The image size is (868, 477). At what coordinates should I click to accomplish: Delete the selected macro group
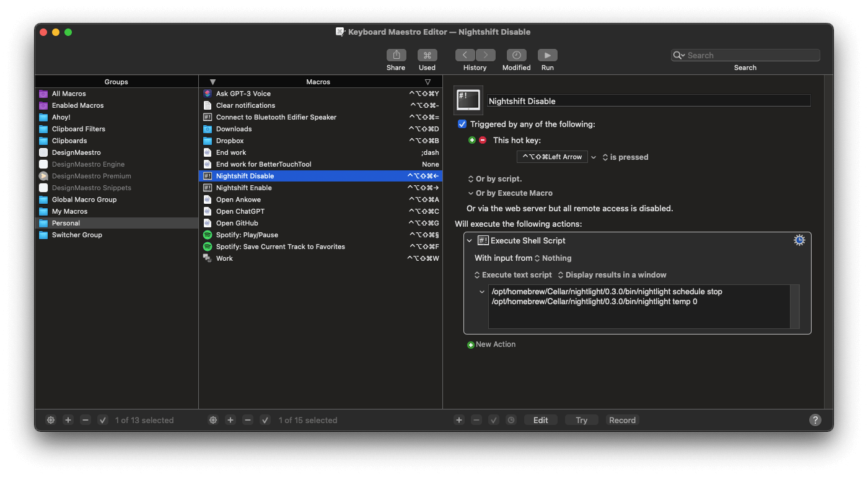85,420
